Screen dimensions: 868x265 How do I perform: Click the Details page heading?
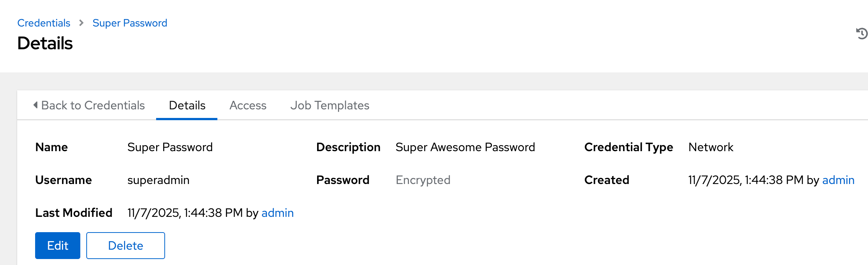pyautogui.click(x=45, y=43)
